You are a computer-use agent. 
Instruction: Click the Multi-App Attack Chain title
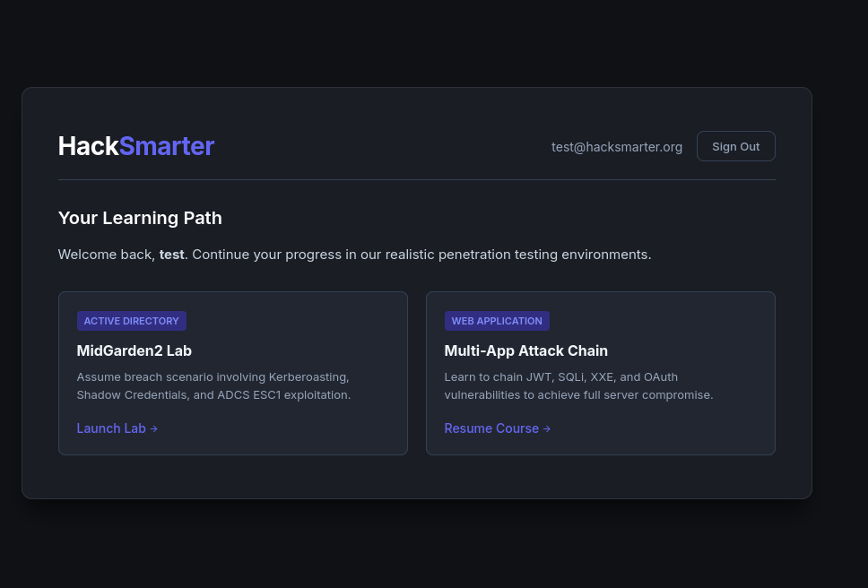(x=526, y=350)
